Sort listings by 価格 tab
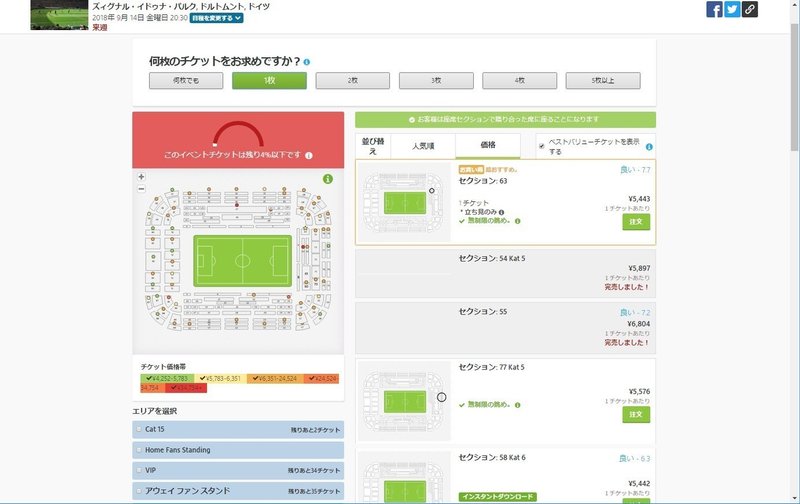The width and height of the screenshot is (800, 504). point(488,145)
